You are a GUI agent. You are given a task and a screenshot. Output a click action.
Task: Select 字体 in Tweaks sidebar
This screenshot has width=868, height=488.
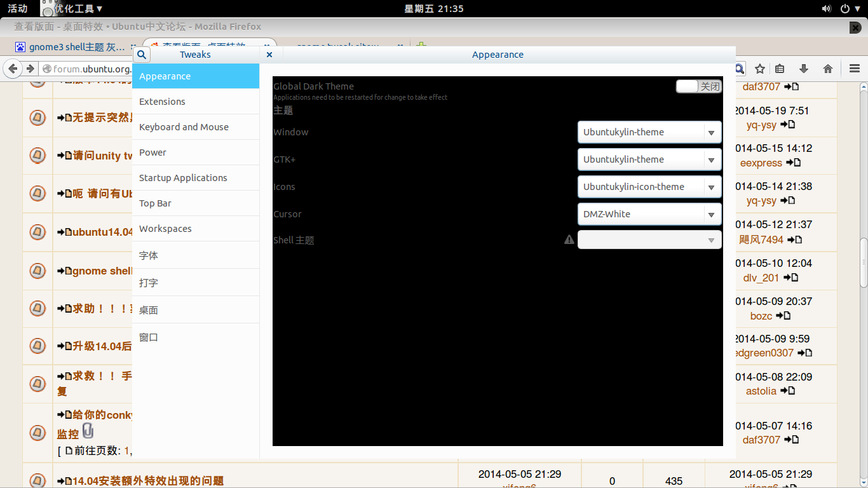click(196, 255)
